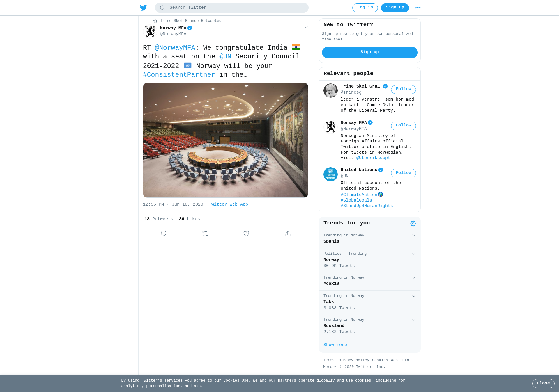
Task: Open the #ConsistentPartner hashtag link
Action: 179,75
